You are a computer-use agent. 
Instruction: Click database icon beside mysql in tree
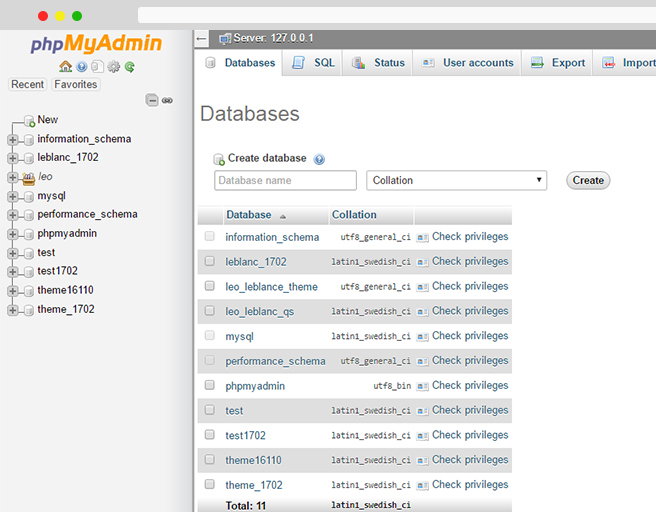pos(29,197)
